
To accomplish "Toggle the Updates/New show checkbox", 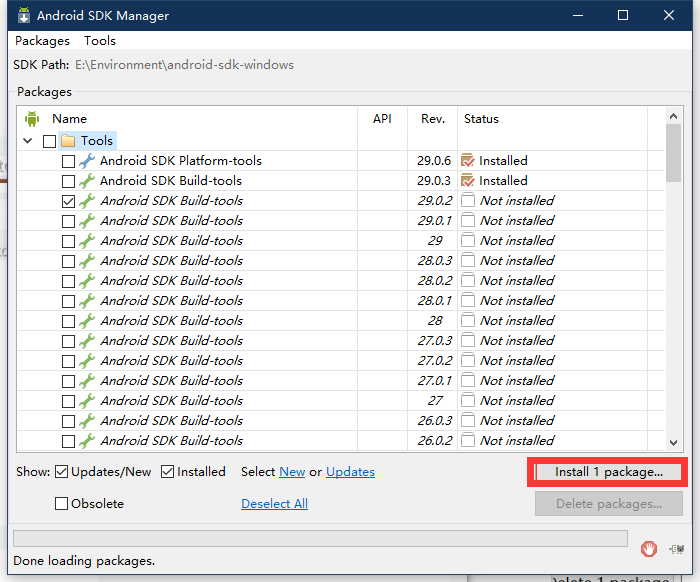I will [61, 472].
